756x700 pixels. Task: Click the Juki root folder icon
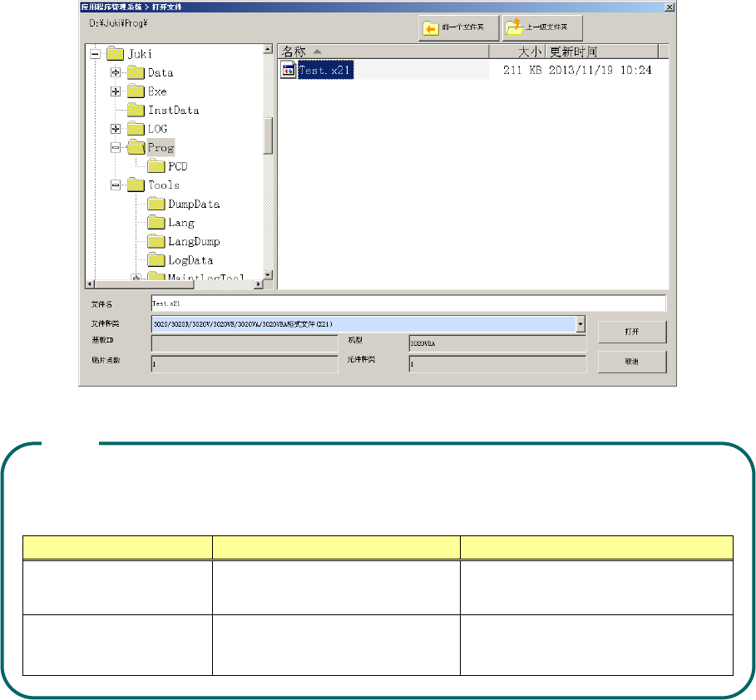(116, 53)
